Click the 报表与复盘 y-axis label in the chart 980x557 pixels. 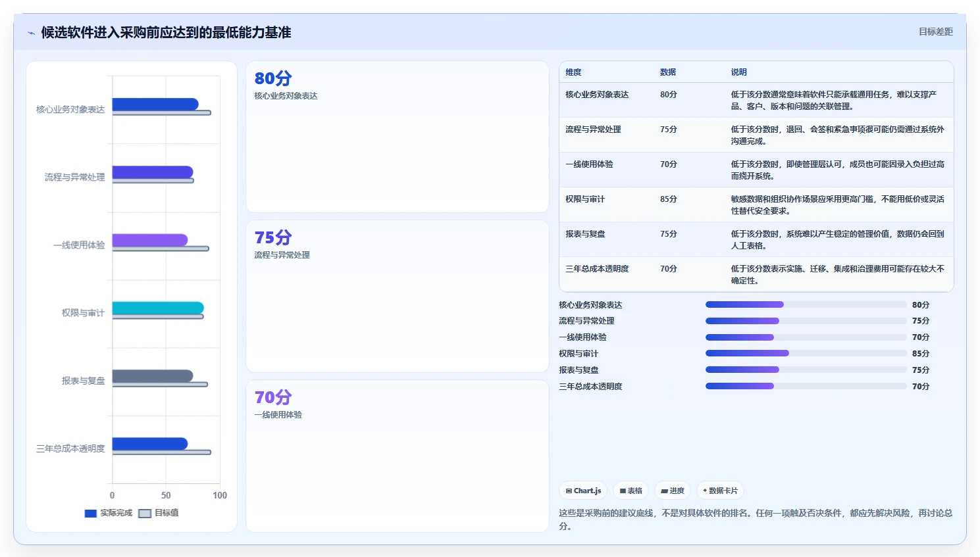[83, 381]
